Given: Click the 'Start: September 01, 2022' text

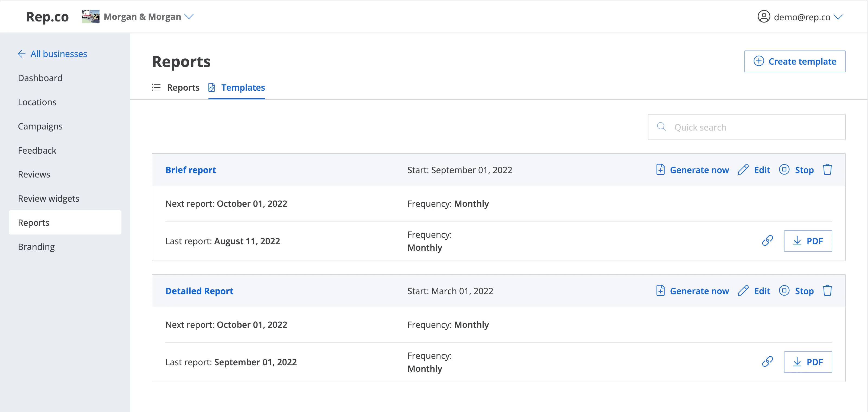Looking at the screenshot, I should tap(459, 170).
